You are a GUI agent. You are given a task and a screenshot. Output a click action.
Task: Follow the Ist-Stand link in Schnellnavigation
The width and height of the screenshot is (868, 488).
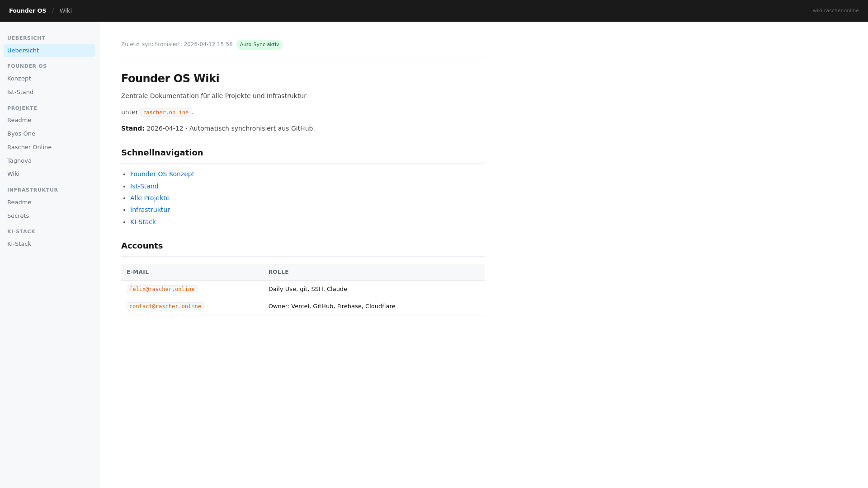(x=144, y=186)
